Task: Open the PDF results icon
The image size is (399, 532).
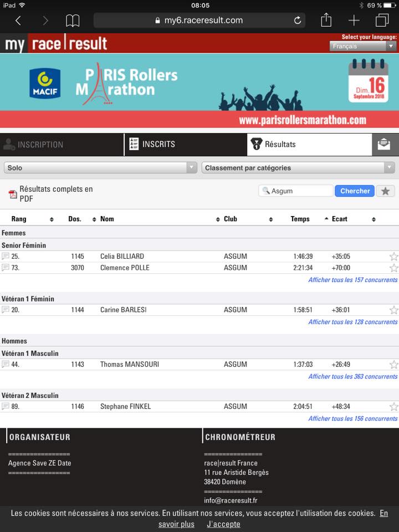Action: click(x=13, y=194)
